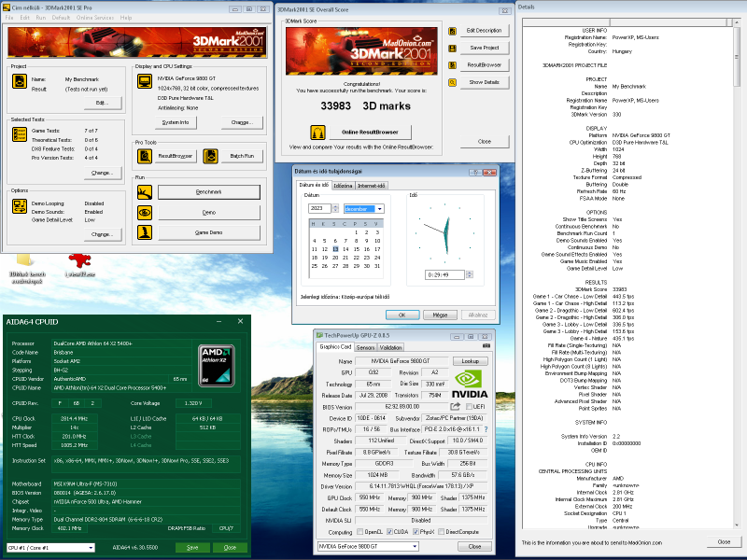Viewport: 747px width, 560px height.
Task: Click the Edit button in Project section
Action: click(102, 103)
